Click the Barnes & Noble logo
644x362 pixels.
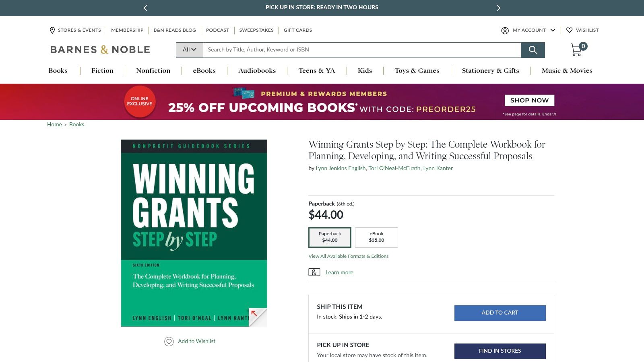click(100, 50)
